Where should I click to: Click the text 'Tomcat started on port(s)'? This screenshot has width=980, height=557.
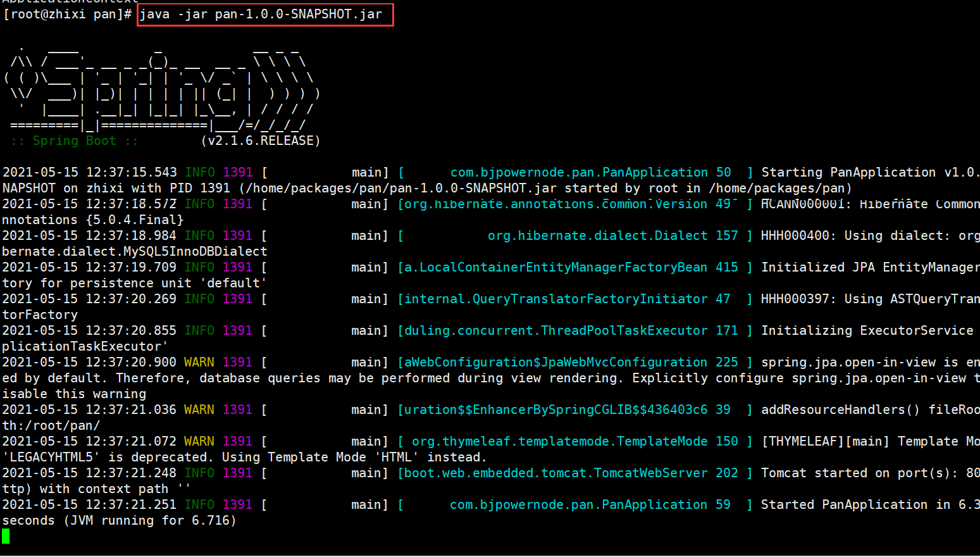point(856,473)
